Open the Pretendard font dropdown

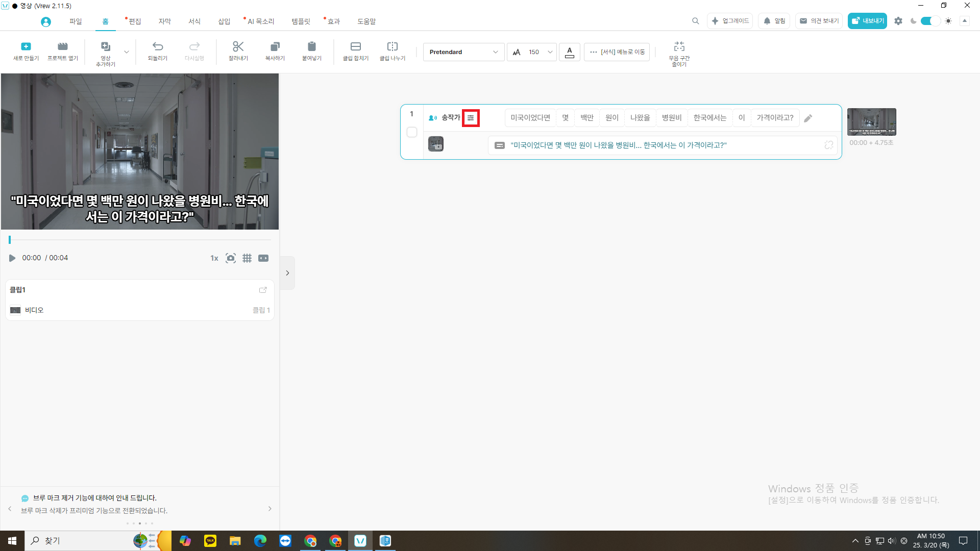coord(463,52)
